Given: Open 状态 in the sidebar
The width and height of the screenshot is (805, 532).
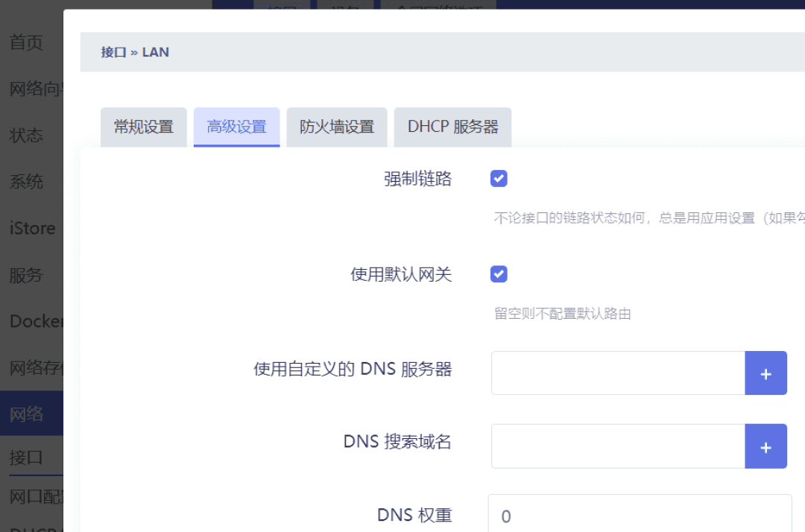Looking at the screenshot, I should pos(26,136).
